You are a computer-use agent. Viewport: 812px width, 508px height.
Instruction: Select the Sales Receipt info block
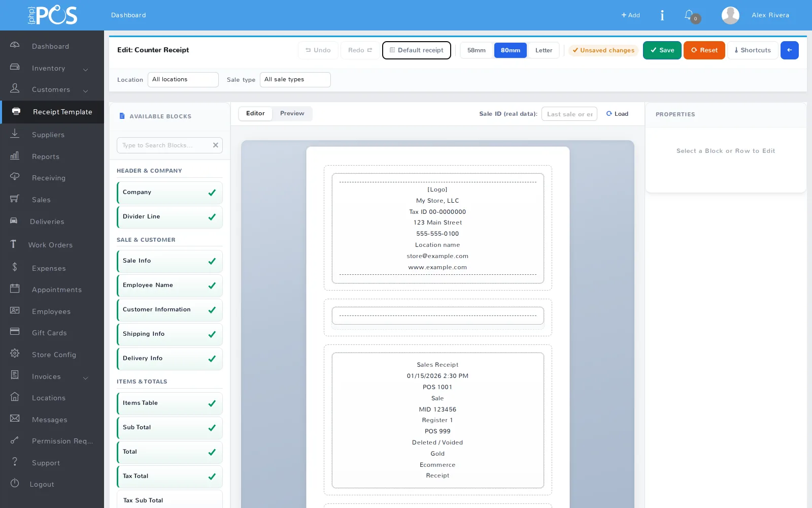tap(438, 420)
